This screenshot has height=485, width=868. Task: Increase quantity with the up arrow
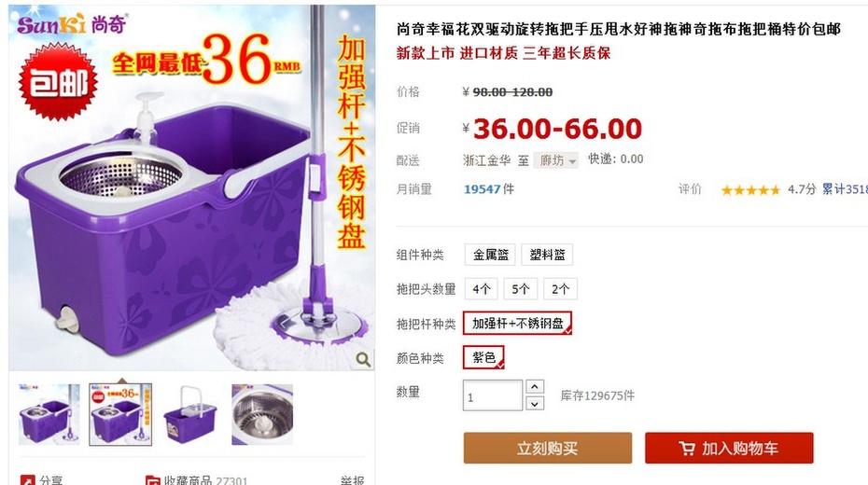point(534,386)
